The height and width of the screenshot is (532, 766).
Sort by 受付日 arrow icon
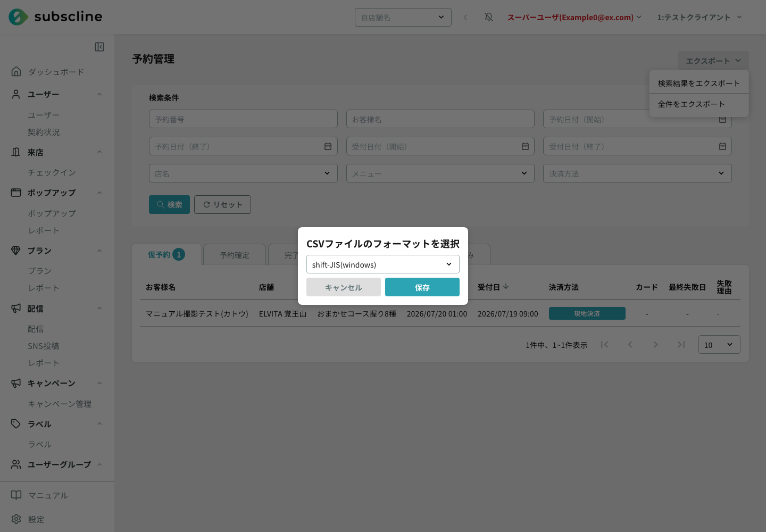click(506, 286)
